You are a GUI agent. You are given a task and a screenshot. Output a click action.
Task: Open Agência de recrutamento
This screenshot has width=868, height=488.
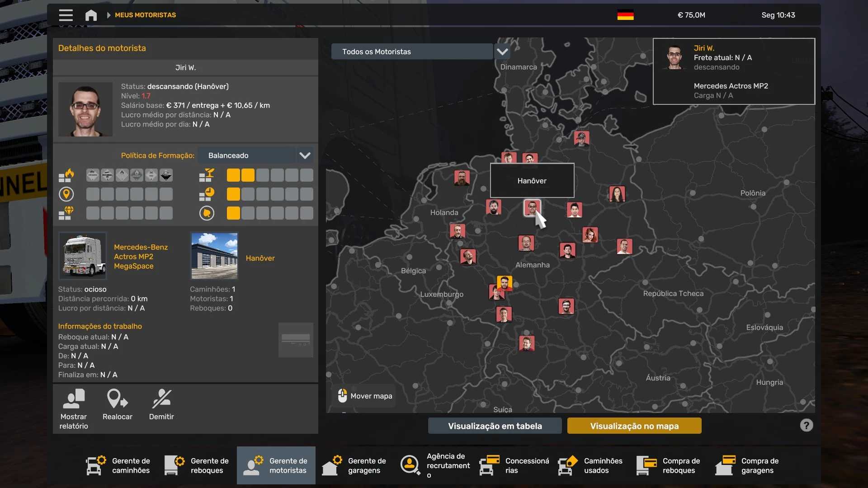(434, 465)
